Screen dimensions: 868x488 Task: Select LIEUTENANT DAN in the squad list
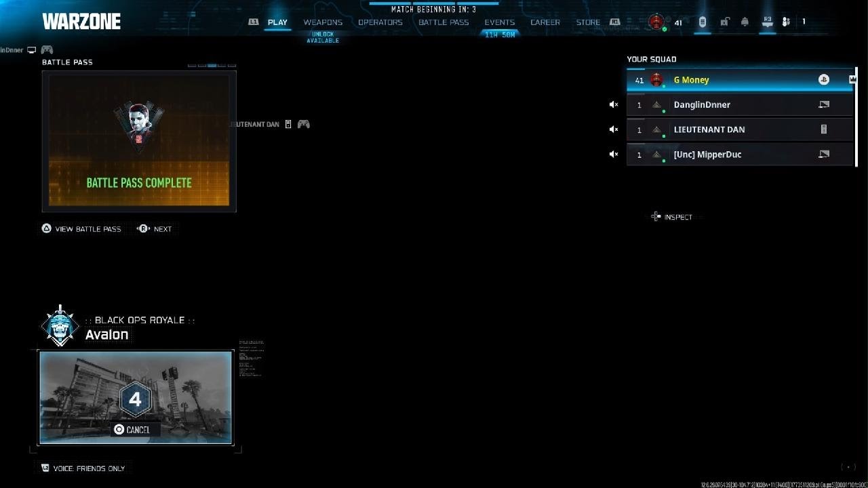739,129
